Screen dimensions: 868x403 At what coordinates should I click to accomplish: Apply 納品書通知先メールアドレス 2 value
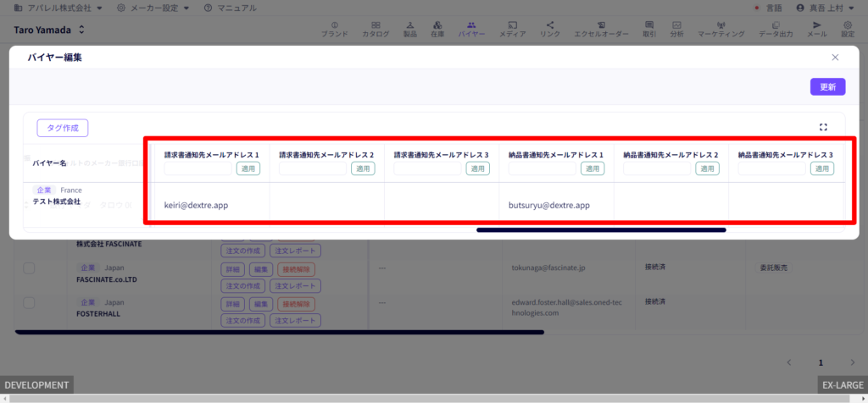tap(708, 168)
